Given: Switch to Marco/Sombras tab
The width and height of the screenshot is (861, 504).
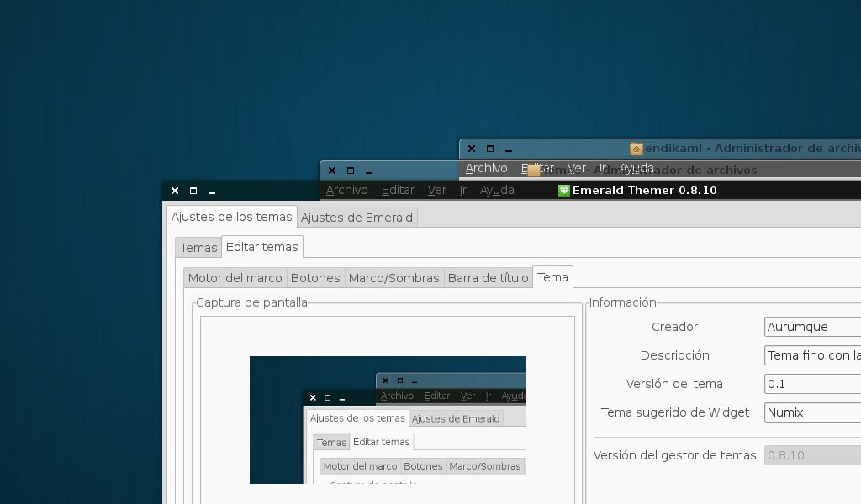Looking at the screenshot, I should tap(394, 278).
